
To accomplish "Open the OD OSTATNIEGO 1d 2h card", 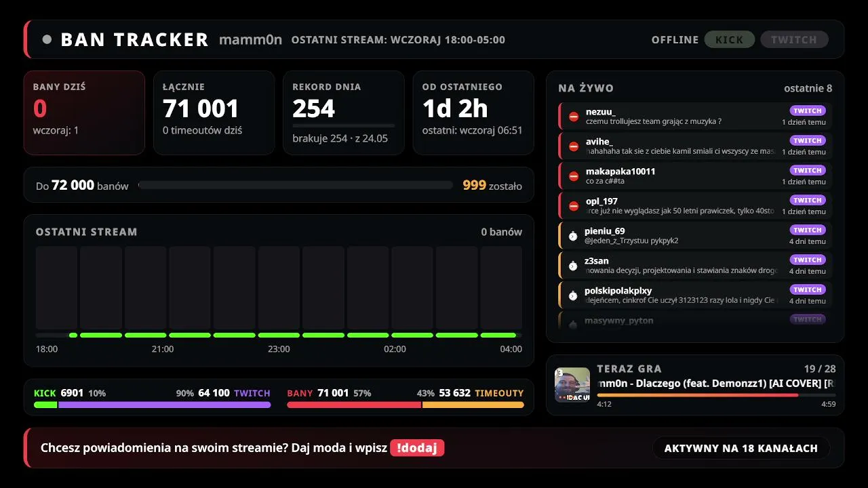I will click(473, 113).
